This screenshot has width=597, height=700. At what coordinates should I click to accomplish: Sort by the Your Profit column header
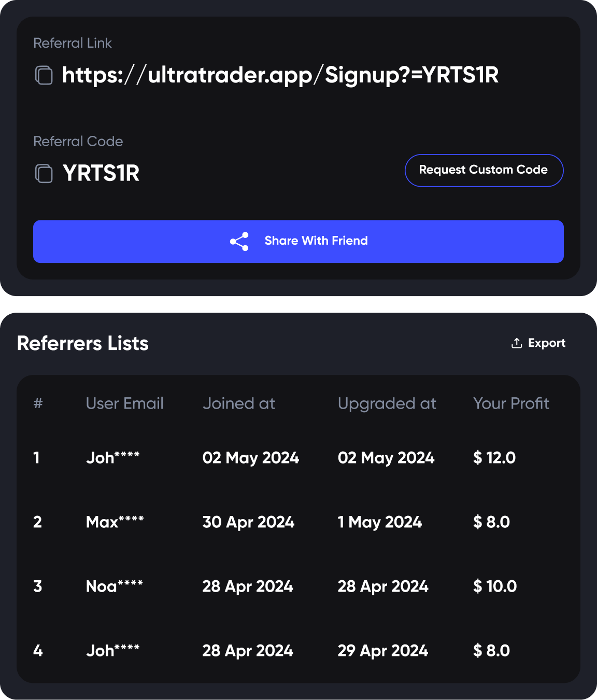click(x=511, y=403)
